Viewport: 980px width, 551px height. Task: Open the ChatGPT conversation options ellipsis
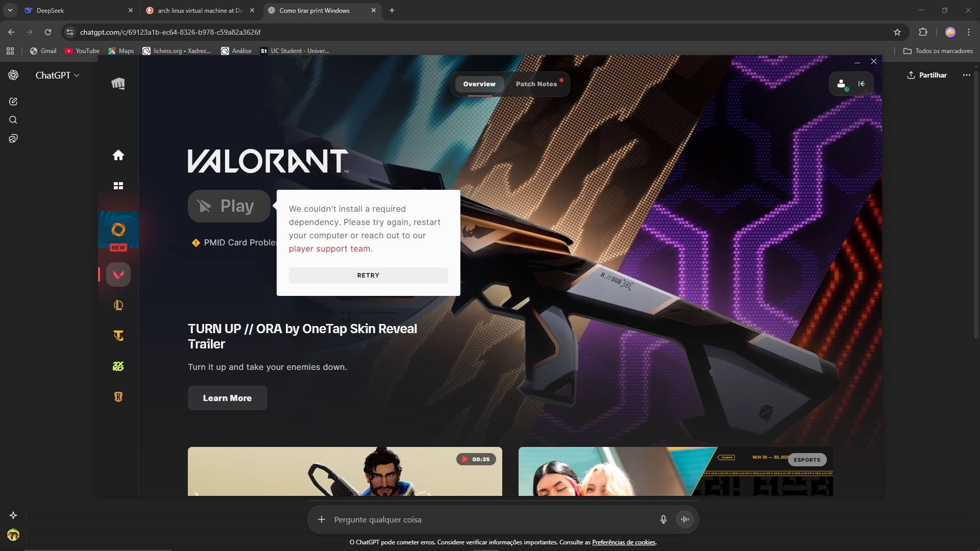pyautogui.click(x=966, y=75)
